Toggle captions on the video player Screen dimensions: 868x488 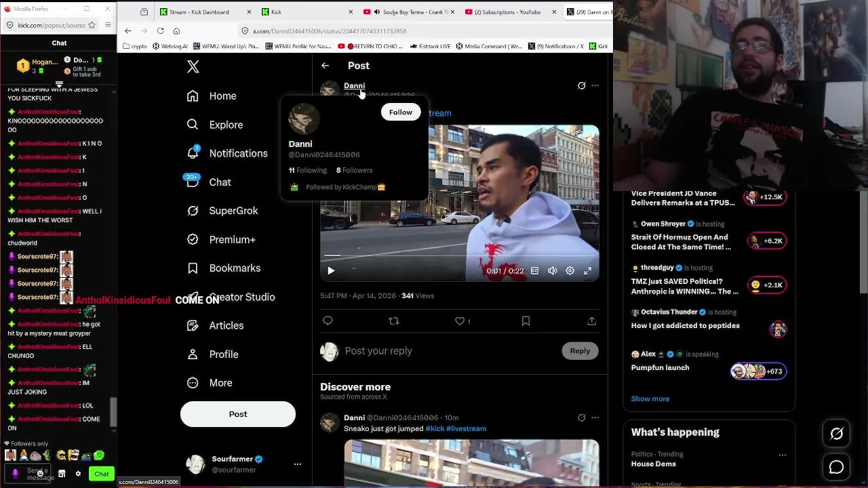(535, 270)
